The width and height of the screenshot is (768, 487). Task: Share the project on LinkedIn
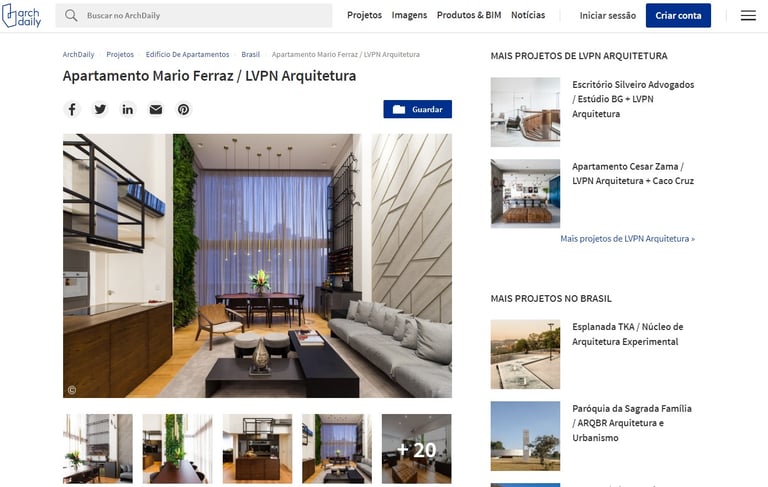coord(127,109)
